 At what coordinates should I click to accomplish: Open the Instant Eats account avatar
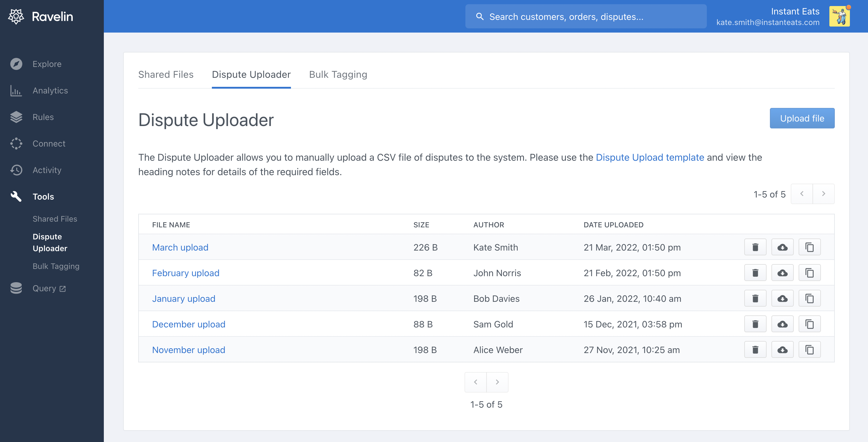coord(839,17)
